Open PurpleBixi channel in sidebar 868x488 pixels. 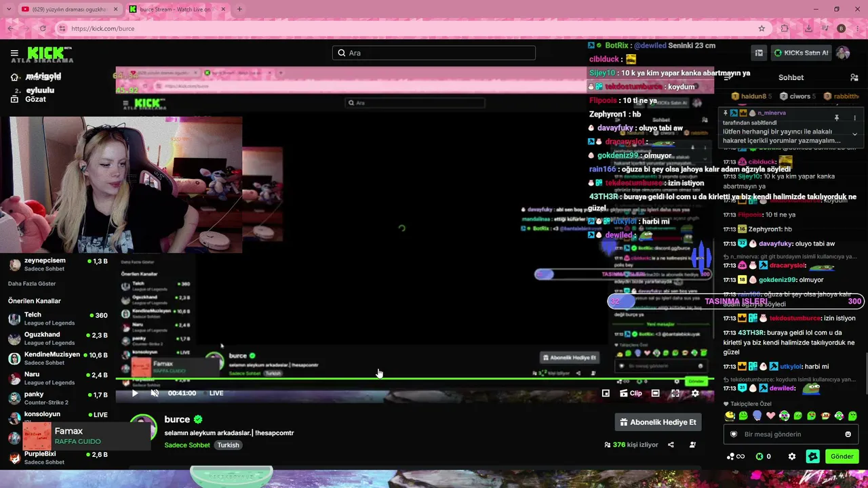tap(58, 457)
